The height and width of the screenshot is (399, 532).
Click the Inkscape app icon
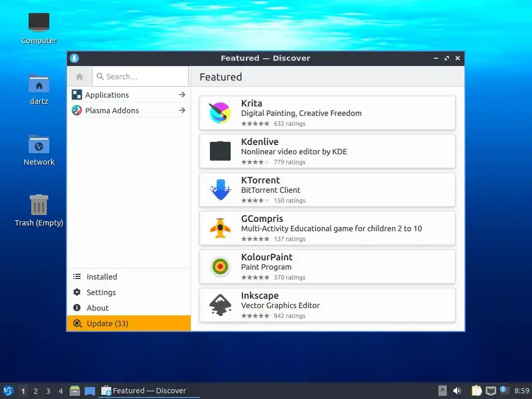[220, 304]
